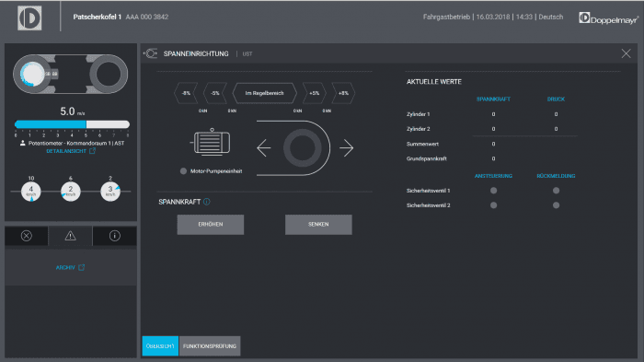The image size is (644, 362).
Task: Toggle the Motor-Pumpeneinheit indicator
Action: click(x=183, y=171)
